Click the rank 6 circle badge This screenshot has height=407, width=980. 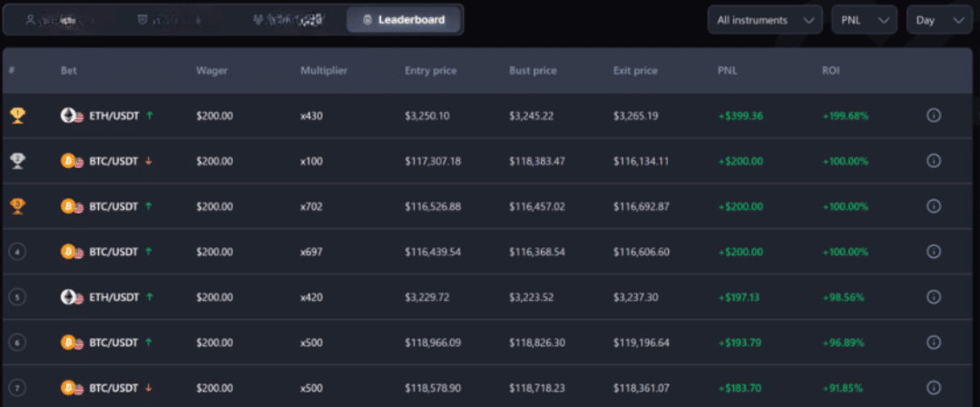(x=17, y=342)
